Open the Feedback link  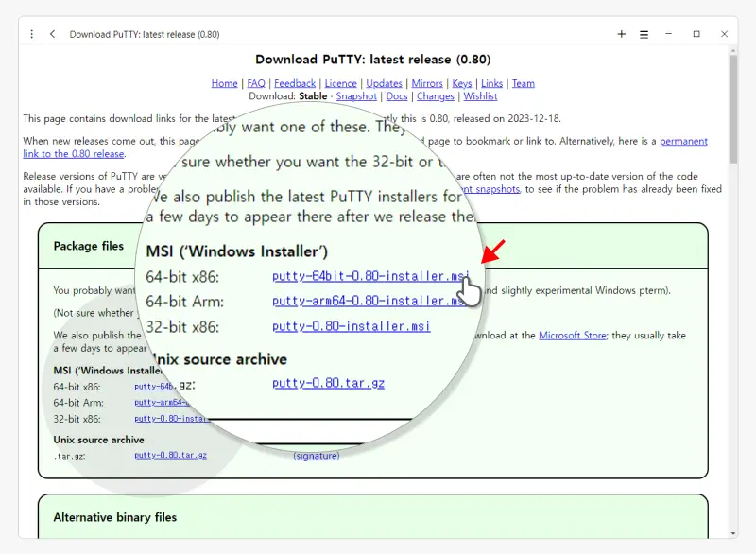pyautogui.click(x=295, y=83)
